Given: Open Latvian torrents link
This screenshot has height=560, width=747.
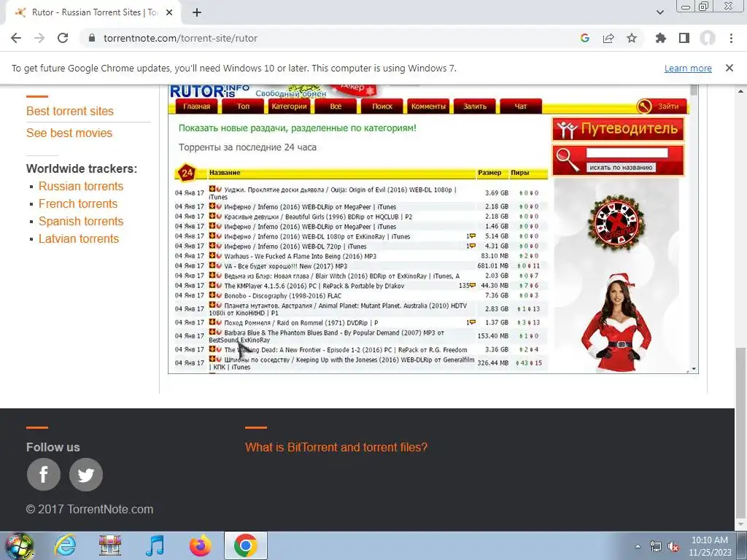Looking at the screenshot, I should (79, 238).
